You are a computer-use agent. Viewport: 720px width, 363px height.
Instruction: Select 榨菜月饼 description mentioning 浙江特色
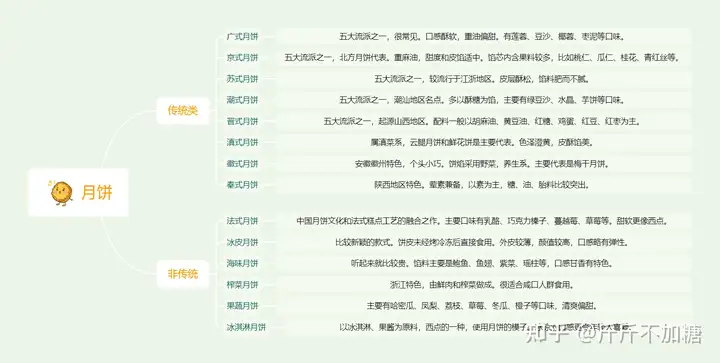(x=484, y=285)
